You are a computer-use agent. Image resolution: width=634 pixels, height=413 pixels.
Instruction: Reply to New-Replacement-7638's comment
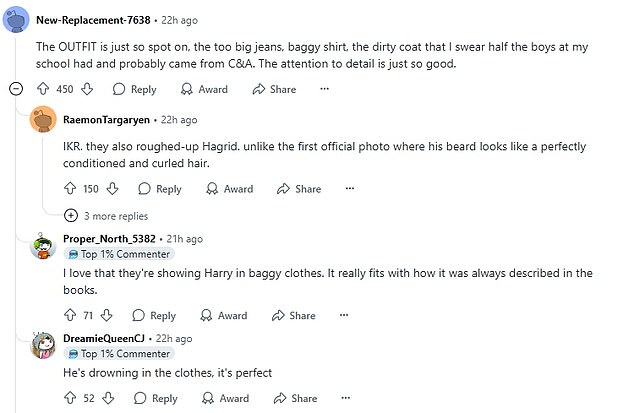135,89
